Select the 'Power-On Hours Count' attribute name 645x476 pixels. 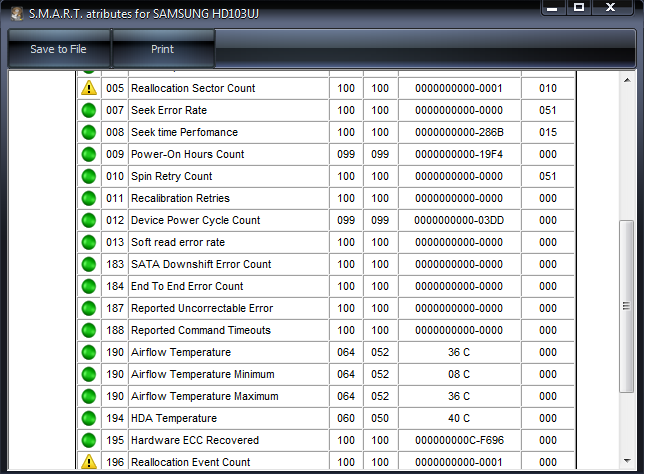[188, 154]
